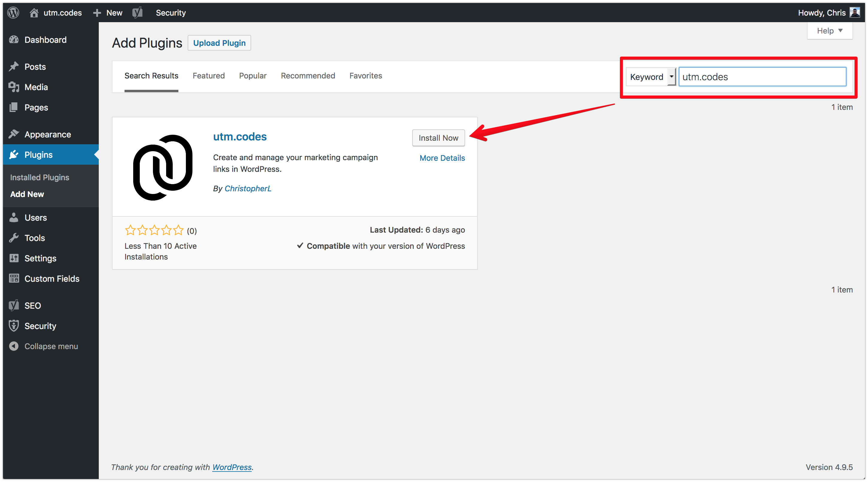The height and width of the screenshot is (482, 868).
Task: Open the Media library icon
Action: [14, 87]
